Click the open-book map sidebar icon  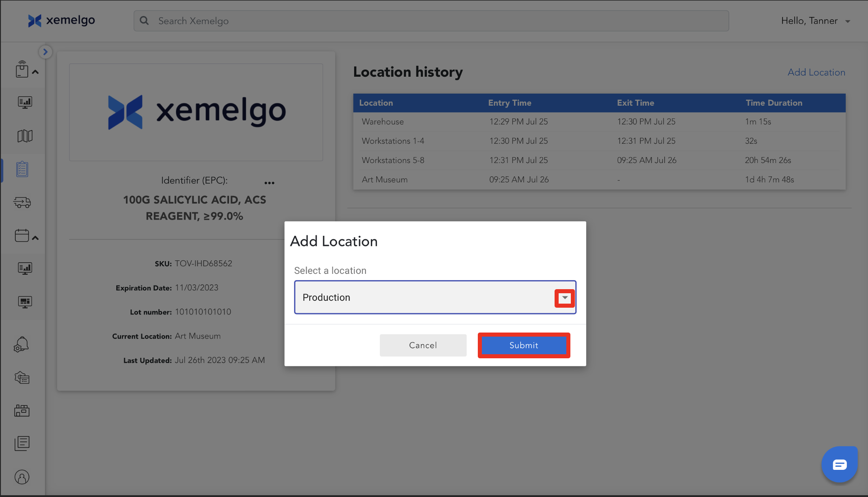pos(24,136)
